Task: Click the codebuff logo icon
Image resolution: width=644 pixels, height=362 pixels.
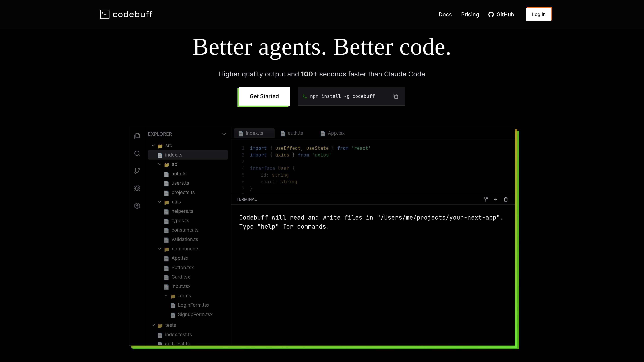Action: pyautogui.click(x=105, y=14)
